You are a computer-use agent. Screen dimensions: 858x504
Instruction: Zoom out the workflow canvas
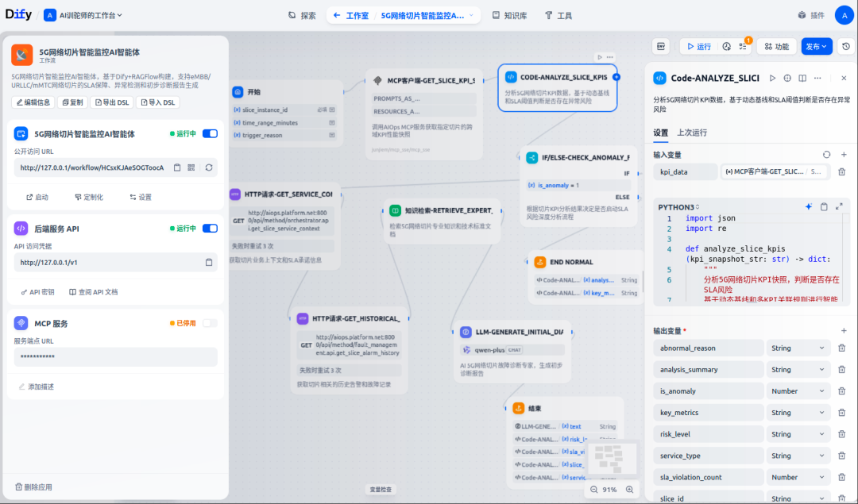[x=593, y=490]
